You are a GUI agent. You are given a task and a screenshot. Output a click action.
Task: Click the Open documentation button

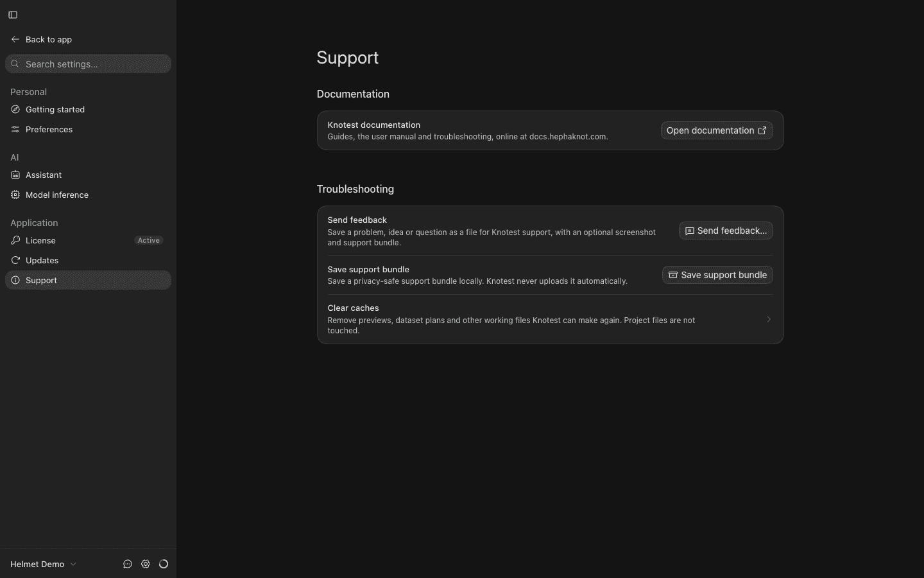click(717, 130)
